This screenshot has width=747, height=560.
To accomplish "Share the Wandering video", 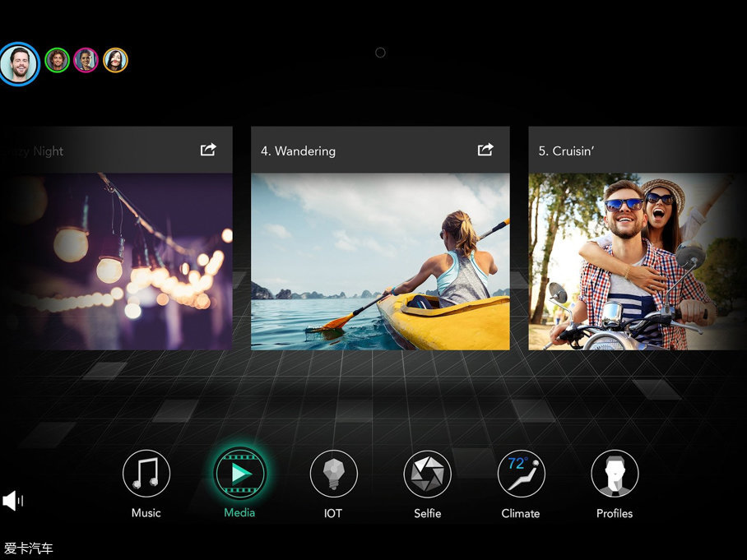I will tap(485, 150).
